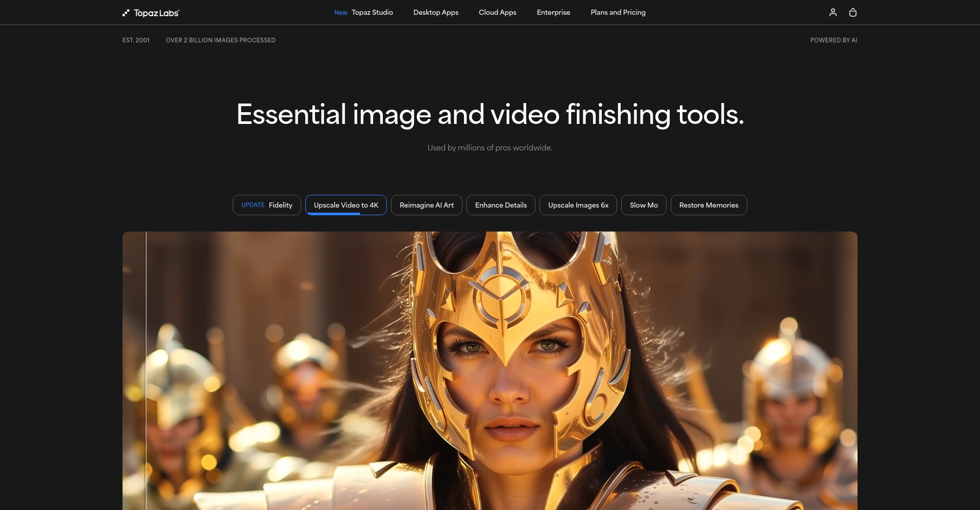980x510 pixels.
Task: Click the main headline about finishing tools
Action: (490, 114)
